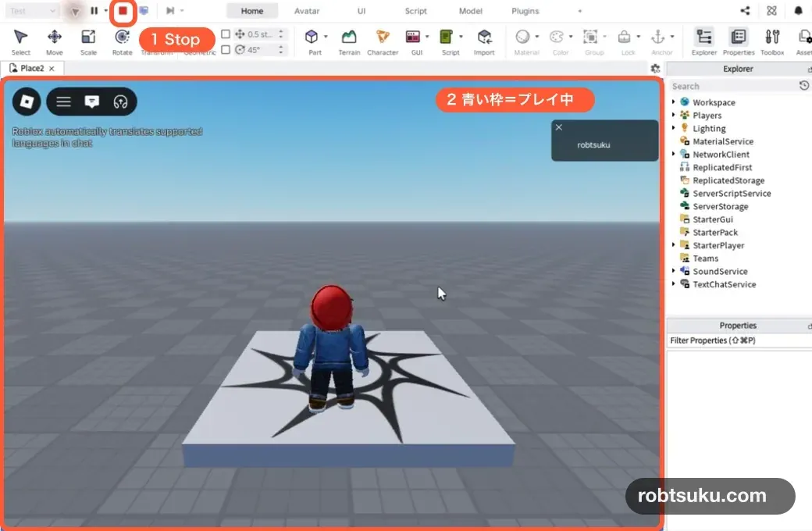Viewport: 812px width, 531px height.
Task: Add a GUI element
Action: click(x=414, y=42)
